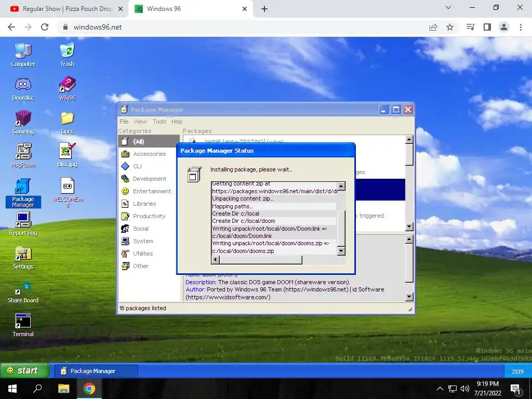Launch the Share Board desktop icon
This screenshot has width=532, height=399.
(x=23, y=292)
